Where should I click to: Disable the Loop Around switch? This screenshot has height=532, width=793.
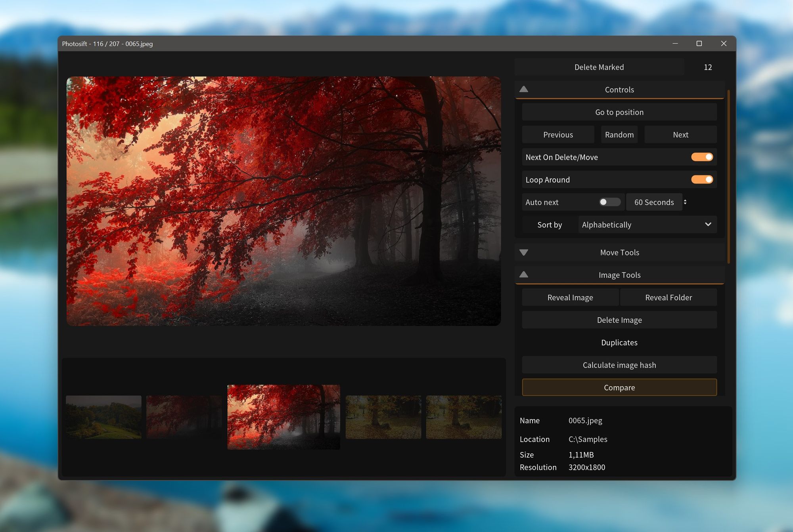point(702,179)
